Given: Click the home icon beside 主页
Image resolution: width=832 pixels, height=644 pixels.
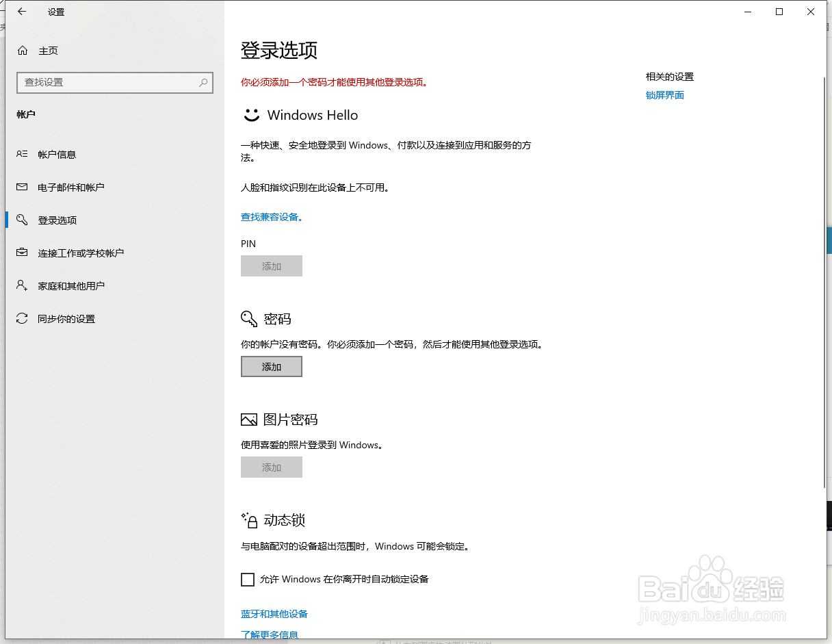Looking at the screenshot, I should [23, 51].
